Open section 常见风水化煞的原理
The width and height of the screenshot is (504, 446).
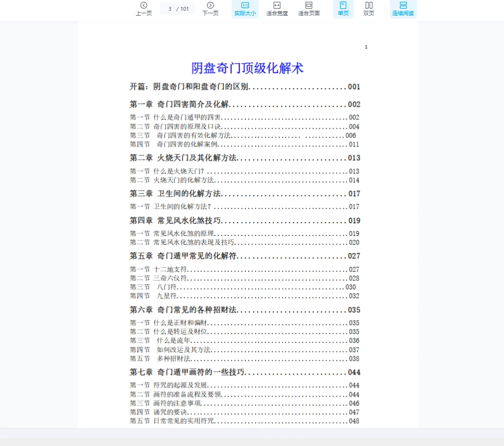(244, 234)
